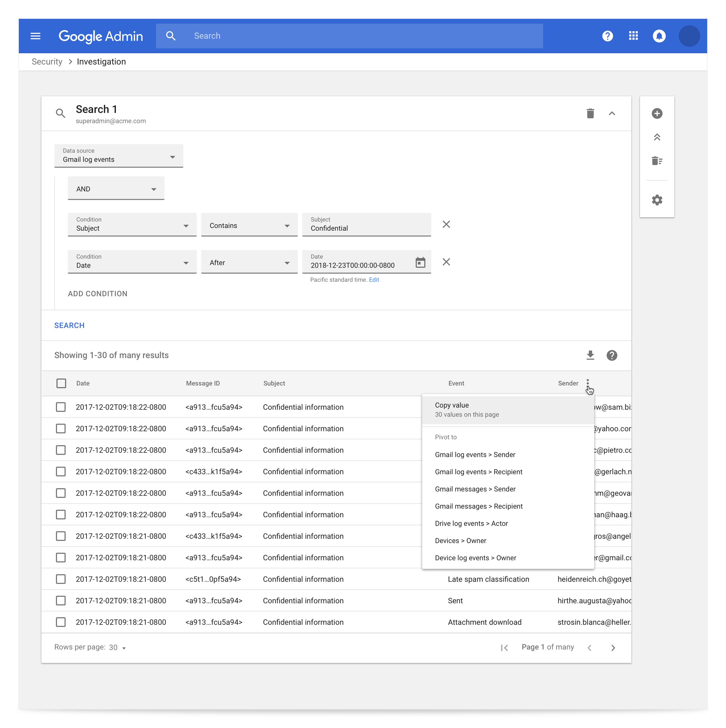Open investigation settings gear icon
Viewport: 726px width, 728px height.
tap(657, 200)
